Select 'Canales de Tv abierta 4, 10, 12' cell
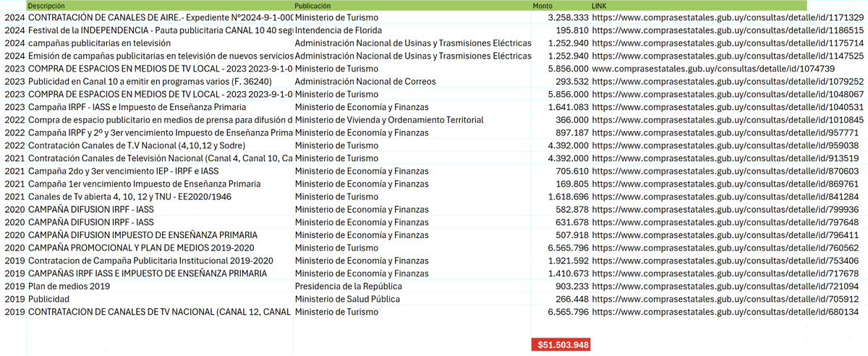 pyautogui.click(x=160, y=197)
